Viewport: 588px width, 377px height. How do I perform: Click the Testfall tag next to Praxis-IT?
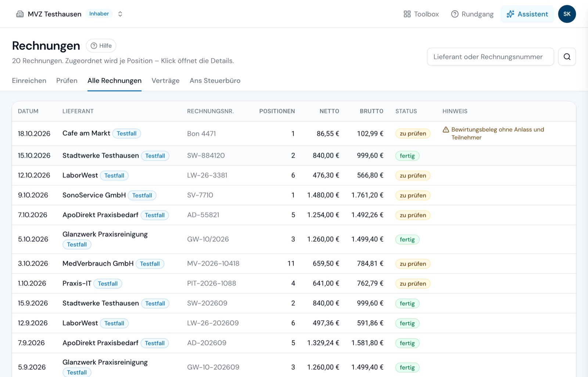[108, 283]
